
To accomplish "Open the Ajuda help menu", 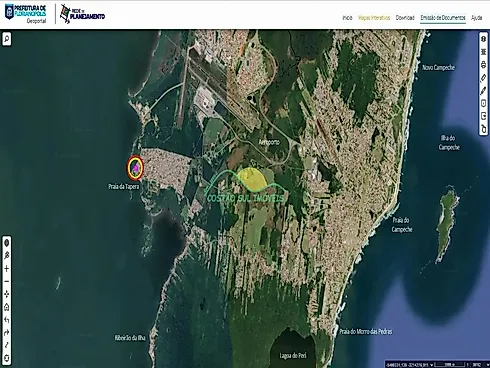I will click(476, 18).
